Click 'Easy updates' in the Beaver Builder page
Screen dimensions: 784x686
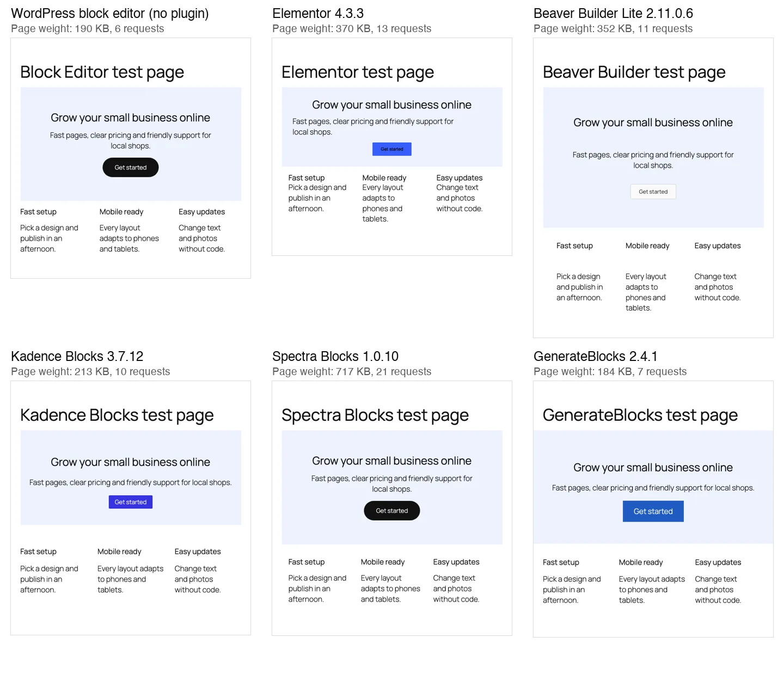(x=718, y=246)
